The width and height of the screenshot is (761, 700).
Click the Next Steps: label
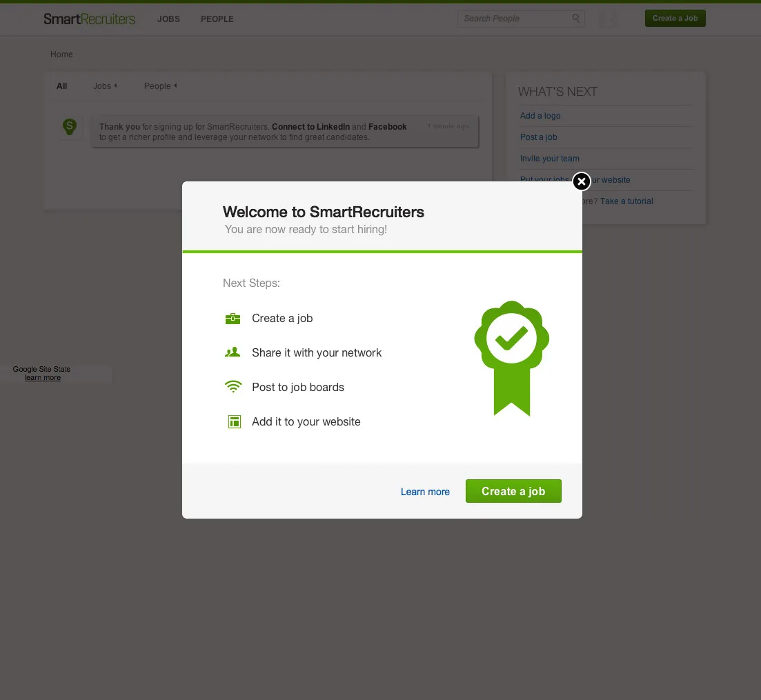click(x=251, y=283)
